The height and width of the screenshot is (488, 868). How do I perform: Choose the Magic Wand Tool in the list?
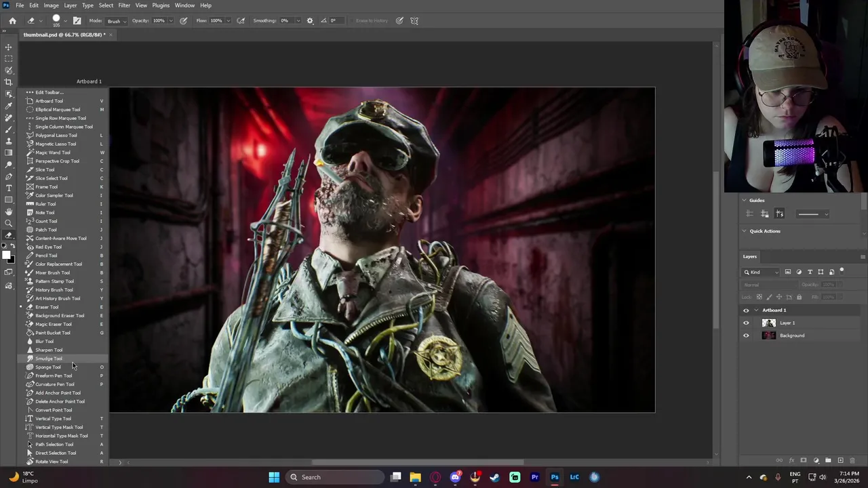52,152
